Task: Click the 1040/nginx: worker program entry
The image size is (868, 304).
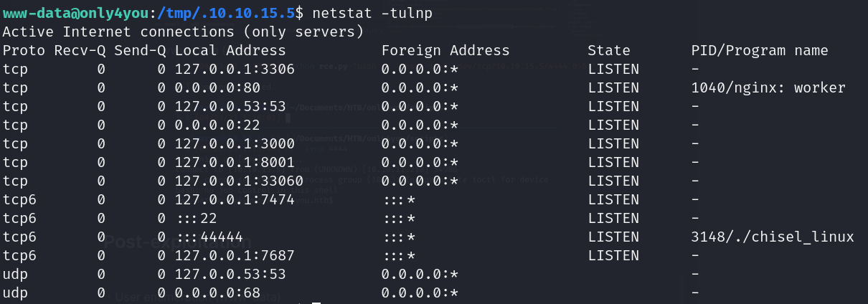Action: pos(768,88)
